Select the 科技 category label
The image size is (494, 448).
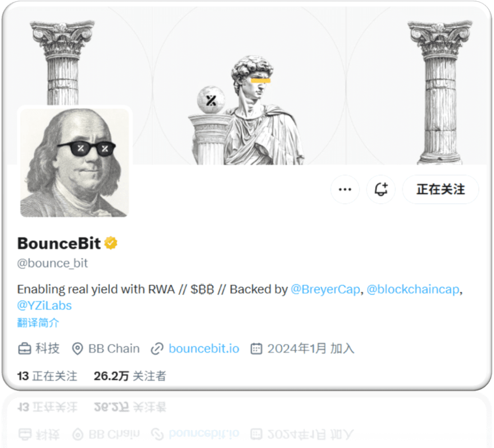pos(47,348)
